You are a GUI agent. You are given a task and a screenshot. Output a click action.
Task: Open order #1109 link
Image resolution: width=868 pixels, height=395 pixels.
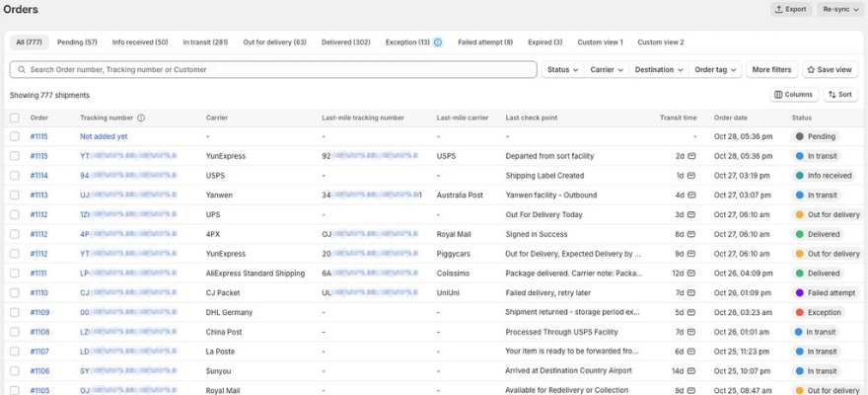tap(39, 312)
